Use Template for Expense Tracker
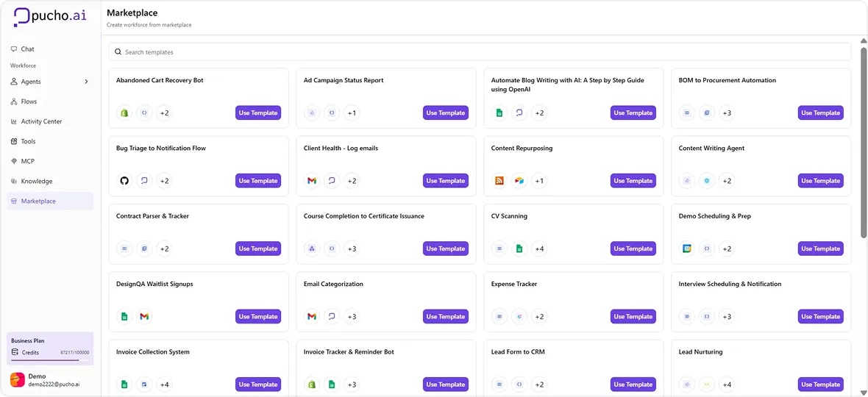This screenshot has width=868, height=397. [633, 317]
